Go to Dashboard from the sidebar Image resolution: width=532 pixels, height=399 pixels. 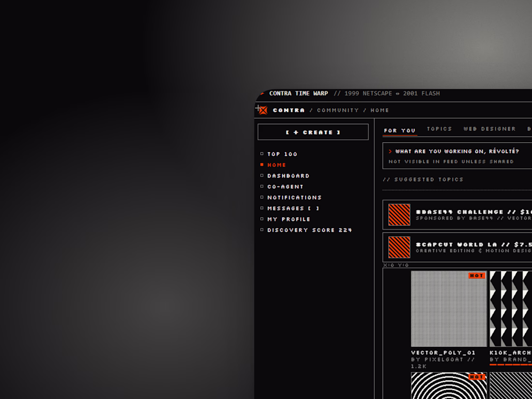[288, 176]
